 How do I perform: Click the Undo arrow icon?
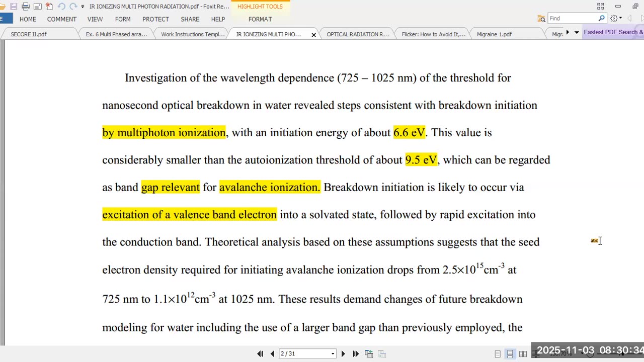coord(61,7)
